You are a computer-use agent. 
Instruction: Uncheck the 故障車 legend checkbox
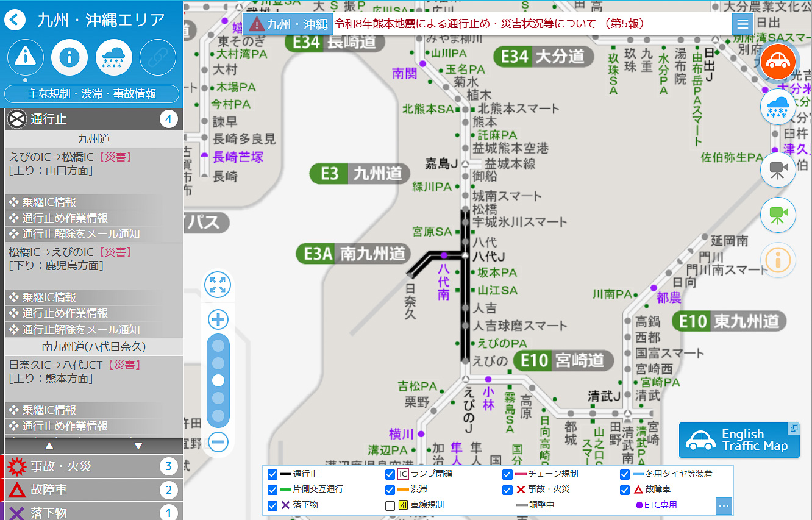click(x=625, y=490)
